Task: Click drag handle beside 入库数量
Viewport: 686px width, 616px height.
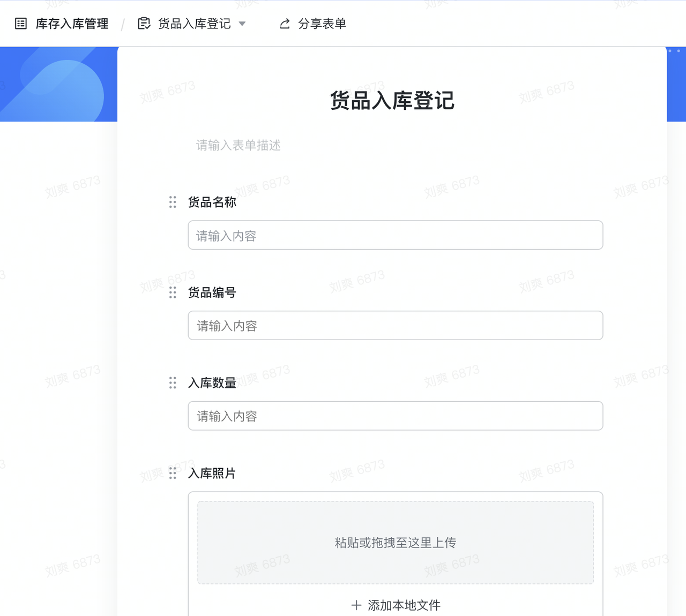Action: point(173,382)
